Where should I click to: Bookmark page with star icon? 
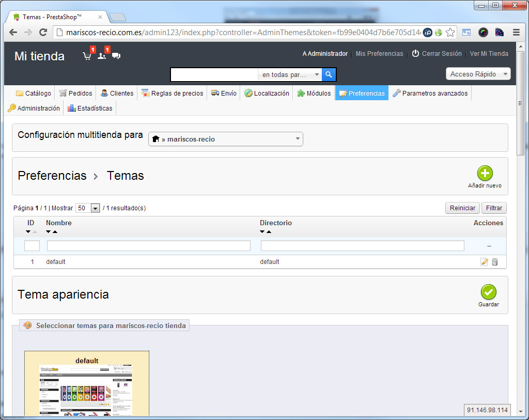pyautogui.click(x=450, y=33)
